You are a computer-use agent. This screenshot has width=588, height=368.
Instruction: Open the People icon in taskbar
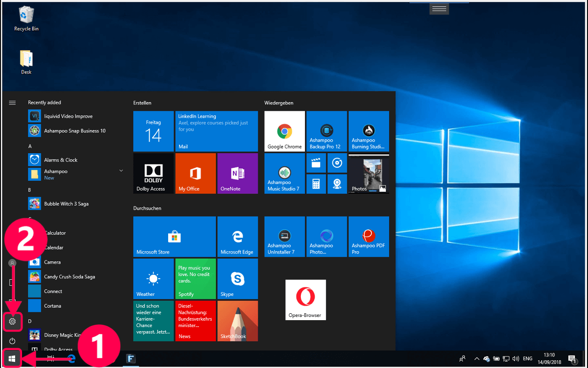pos(463,359)
